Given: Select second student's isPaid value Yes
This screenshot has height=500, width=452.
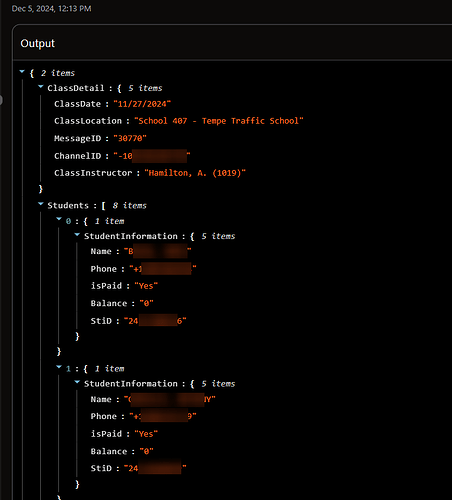Looking at the screenshot, I should (x=146, y=434).
